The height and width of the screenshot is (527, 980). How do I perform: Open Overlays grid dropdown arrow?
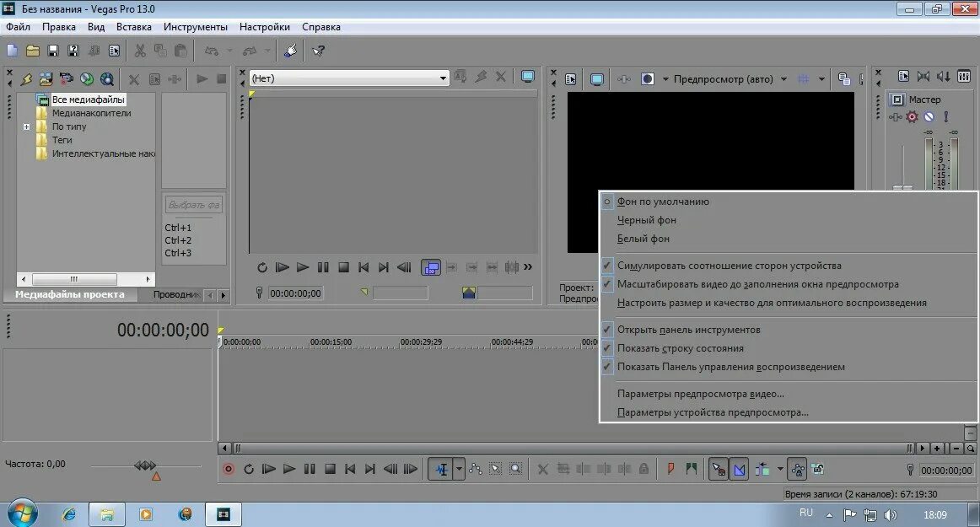pos(821,79)
